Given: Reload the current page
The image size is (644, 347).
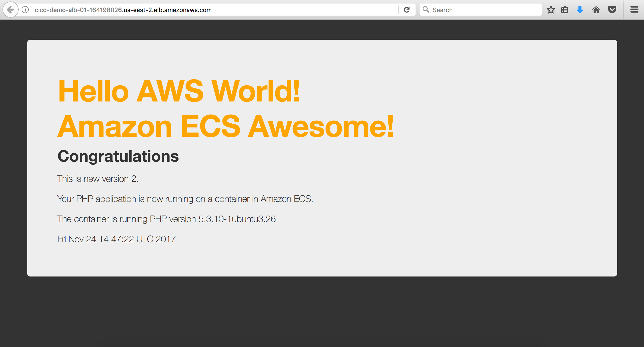Looking at the screenshot, I should tap(406, 10).
